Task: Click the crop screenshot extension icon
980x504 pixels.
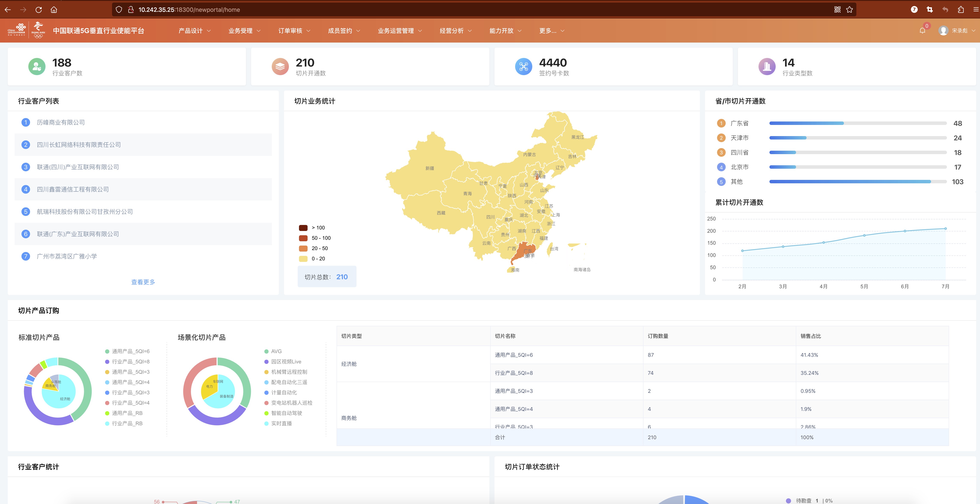Action: [930, 9]
